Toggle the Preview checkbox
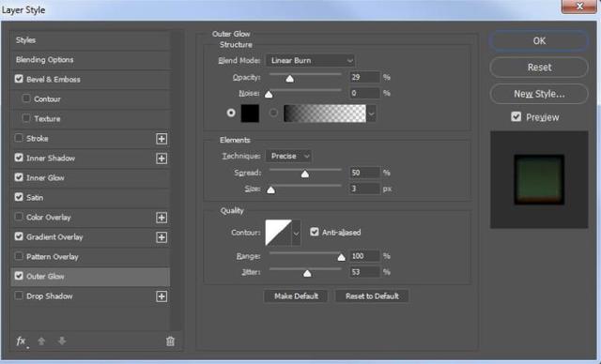 click(x=516, y=116)
